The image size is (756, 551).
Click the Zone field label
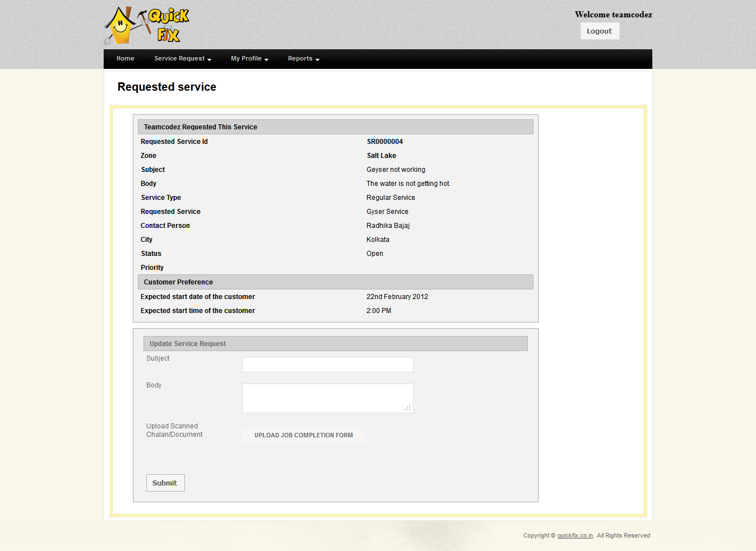pos(149,156)
